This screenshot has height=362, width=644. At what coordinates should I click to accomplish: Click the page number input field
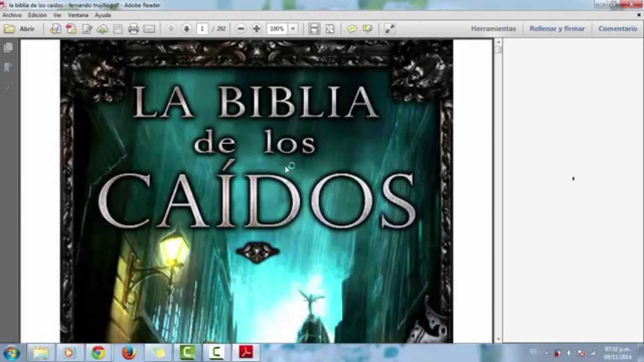202,29
